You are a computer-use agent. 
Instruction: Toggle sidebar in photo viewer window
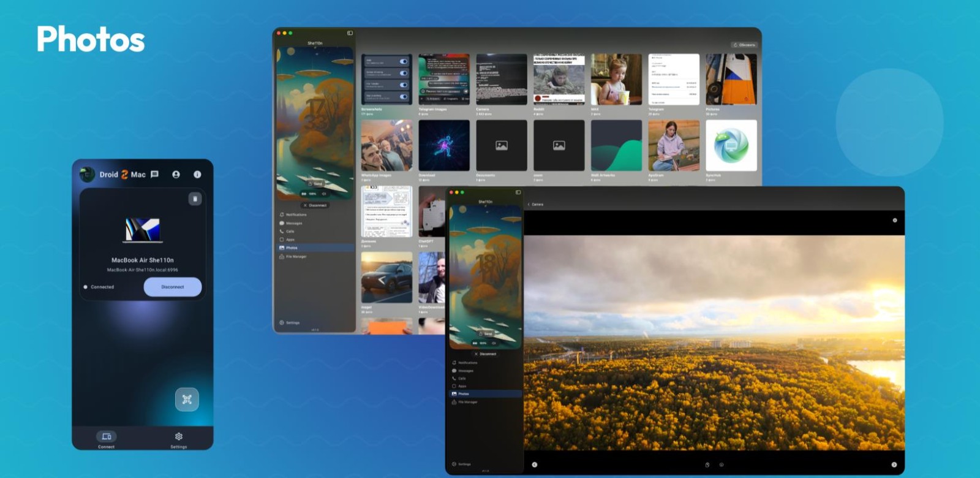[x=518, y=192]
